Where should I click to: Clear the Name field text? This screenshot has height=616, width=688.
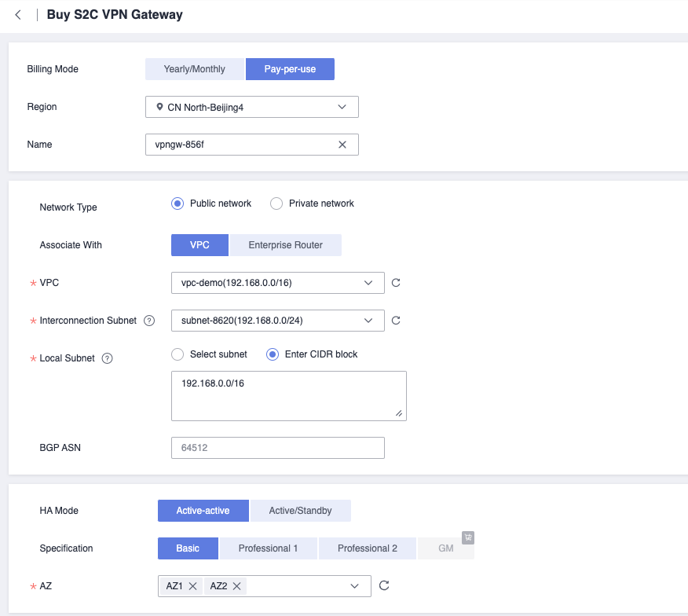(342, 145)
